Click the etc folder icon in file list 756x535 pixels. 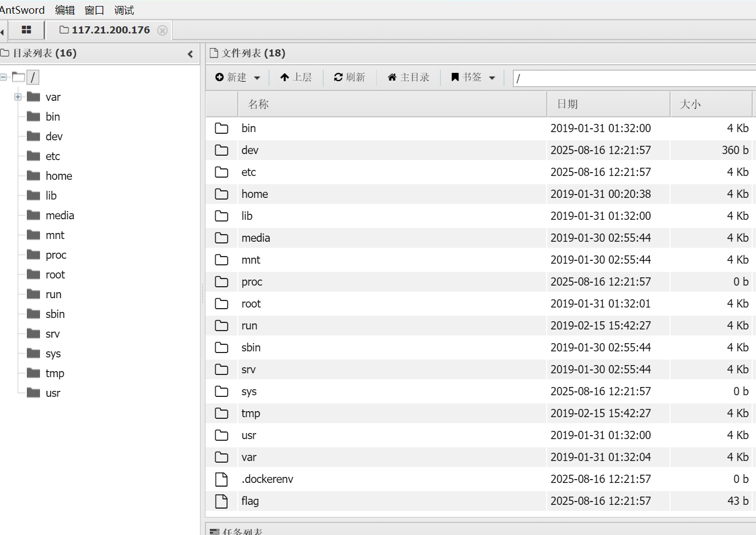tap(221, 172)
